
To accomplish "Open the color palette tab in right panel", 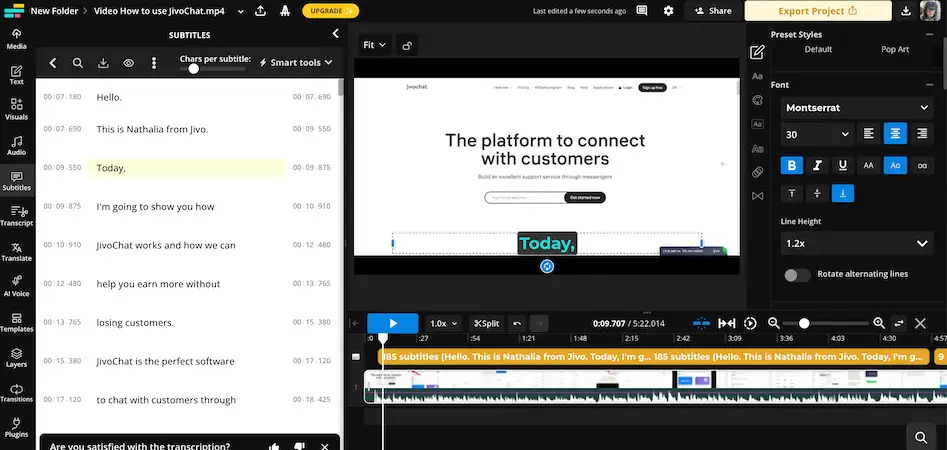I will tap(757, 100).
